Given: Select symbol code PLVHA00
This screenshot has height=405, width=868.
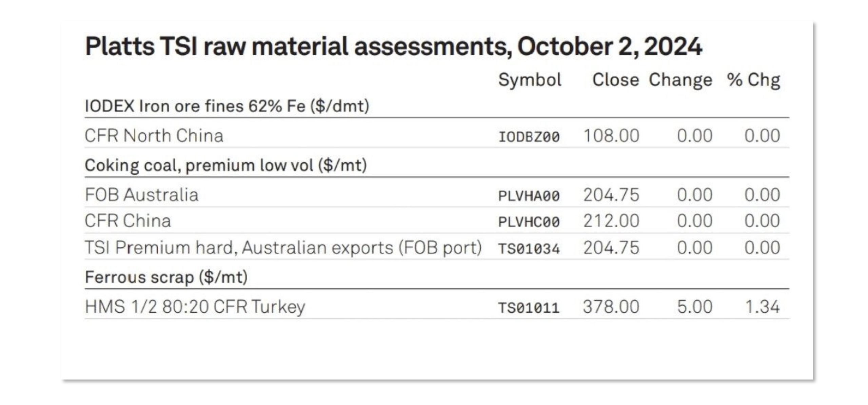Looking at the screenshot, I should click(x=529, y=196).
